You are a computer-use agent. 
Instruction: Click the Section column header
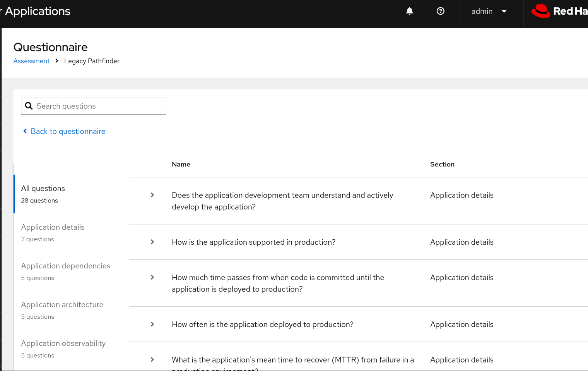click(x=442, y=164)
